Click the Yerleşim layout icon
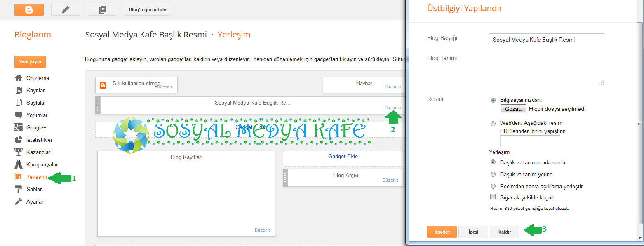This screenshot has height=246, width=644. pyautogui.click(x=19, y=177)
